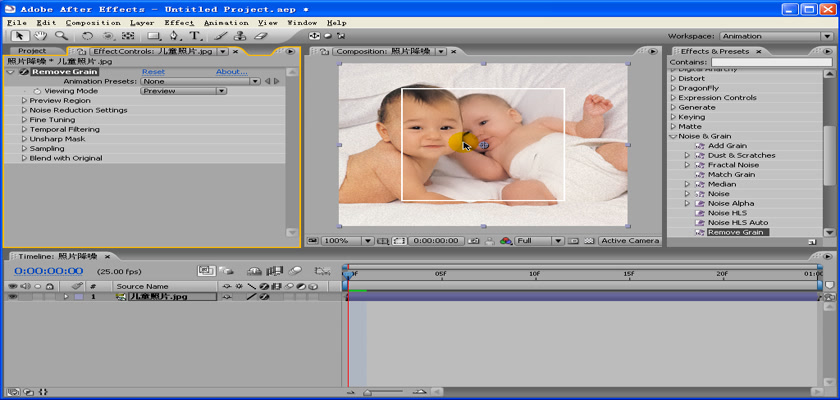Open the Viewing Mode Preview dropdown
The width and height of the screenshot is (840, 400).
(x=183, y=91)
